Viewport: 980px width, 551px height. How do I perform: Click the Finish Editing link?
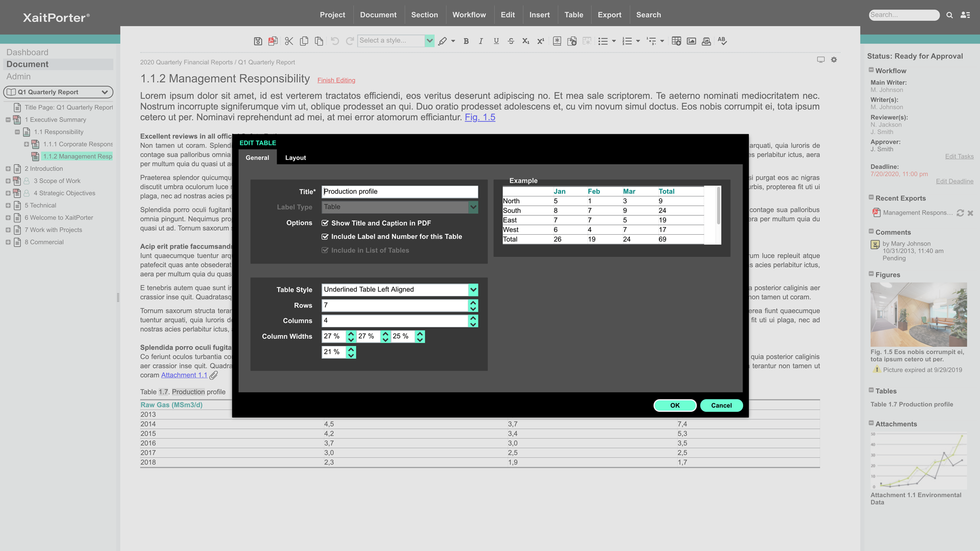(336, 80)
